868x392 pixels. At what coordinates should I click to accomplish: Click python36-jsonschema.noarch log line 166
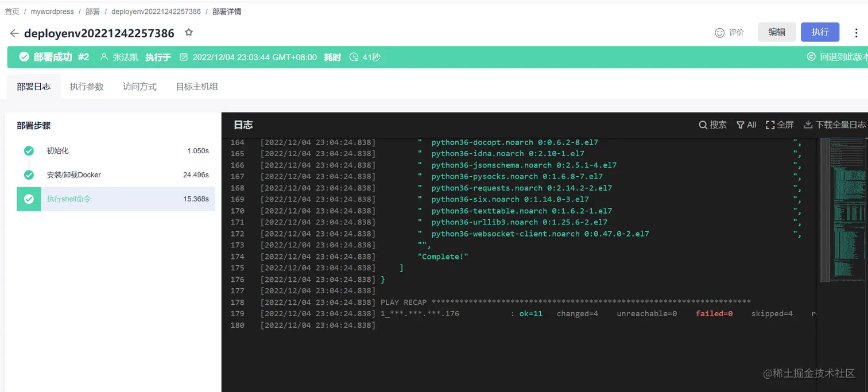pyautogui.click(x=524, y=165)
